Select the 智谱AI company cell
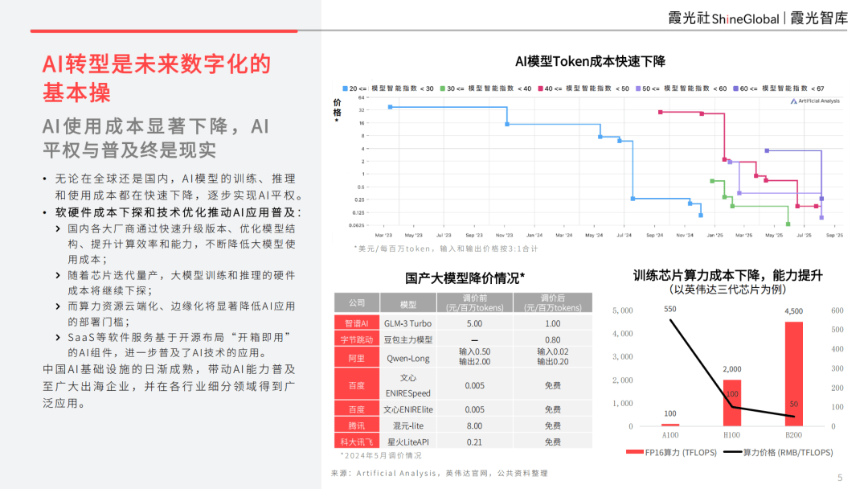 point(357,323)
